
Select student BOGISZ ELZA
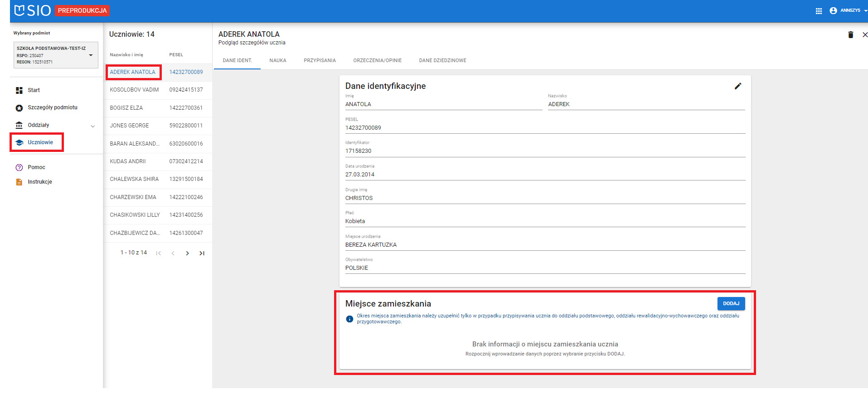click(x=126, y=108)
